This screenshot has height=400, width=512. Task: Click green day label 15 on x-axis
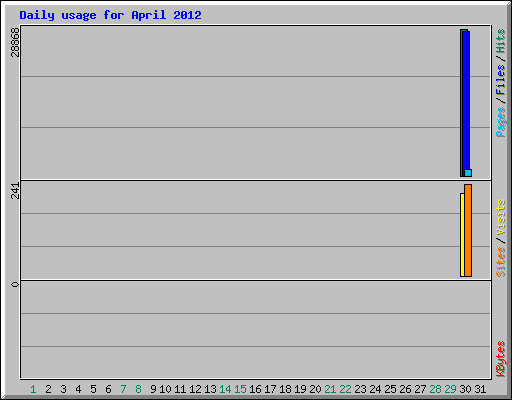[240, 389]
